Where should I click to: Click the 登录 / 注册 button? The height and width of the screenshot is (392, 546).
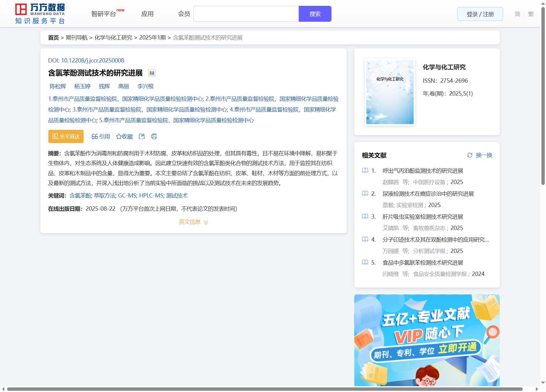[x=480, y=14]
